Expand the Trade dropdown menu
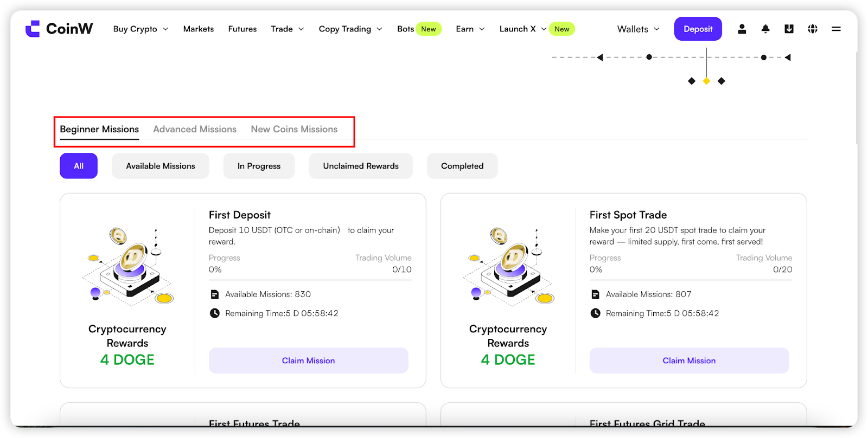868x438 pixels. [x=288, y=29]
